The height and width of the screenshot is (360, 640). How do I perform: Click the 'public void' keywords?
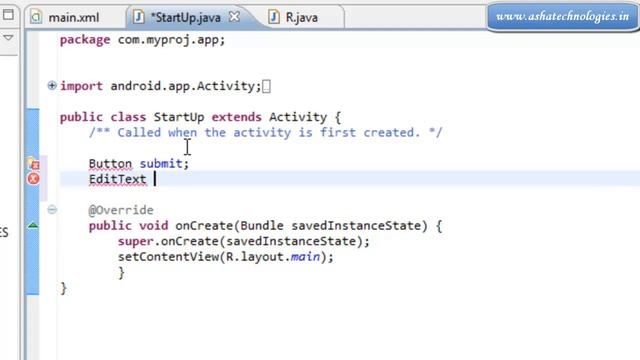click(128, 226)
